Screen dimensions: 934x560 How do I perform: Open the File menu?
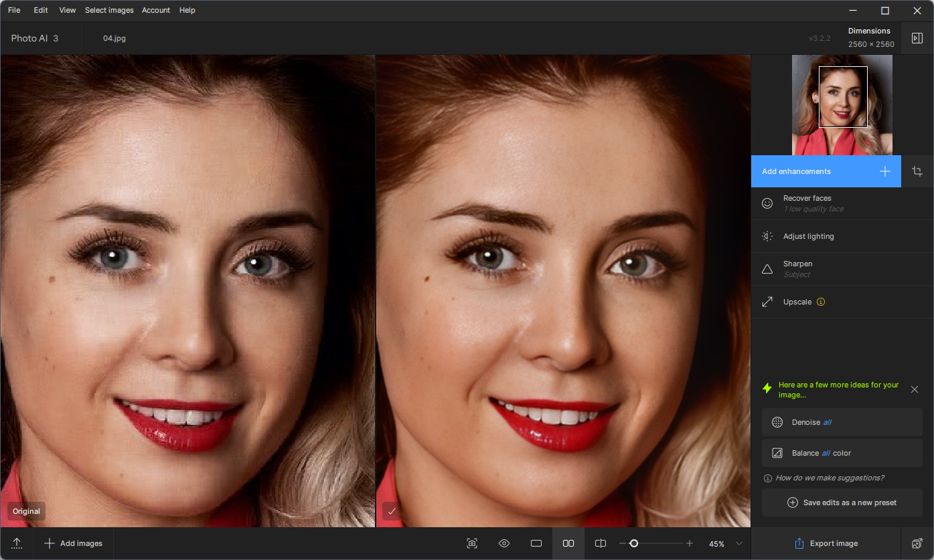click(14, 10)
